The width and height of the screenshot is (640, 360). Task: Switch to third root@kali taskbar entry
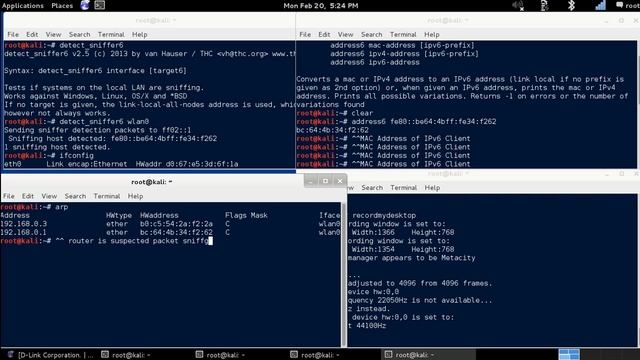tap(315, 355)
